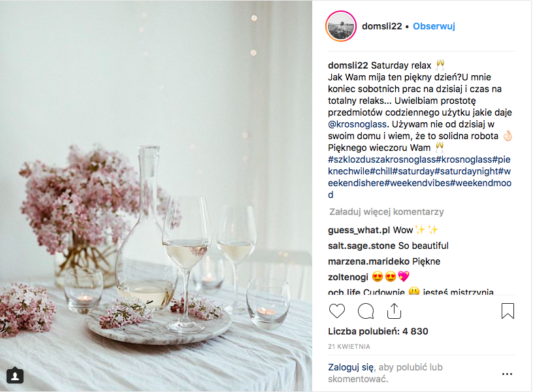Show tagged people icon on photo
This screenshot has height=392, width=533.
coord(15,376)
